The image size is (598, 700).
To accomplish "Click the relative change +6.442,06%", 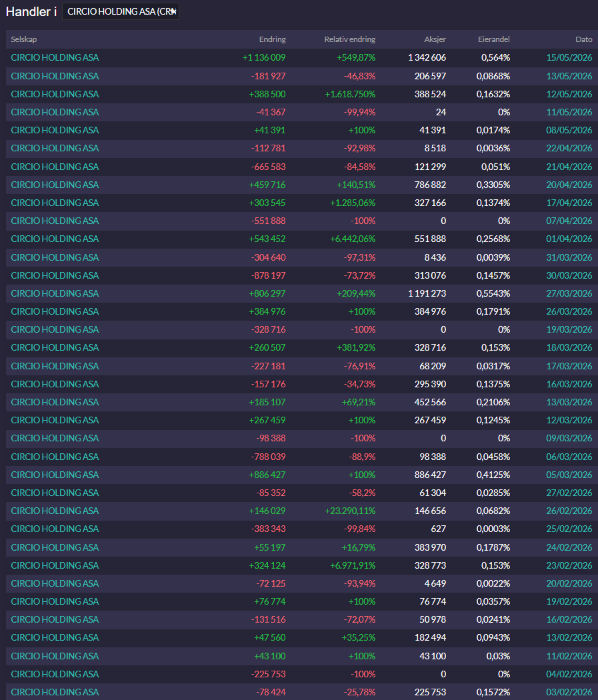I will click(353, 239).
